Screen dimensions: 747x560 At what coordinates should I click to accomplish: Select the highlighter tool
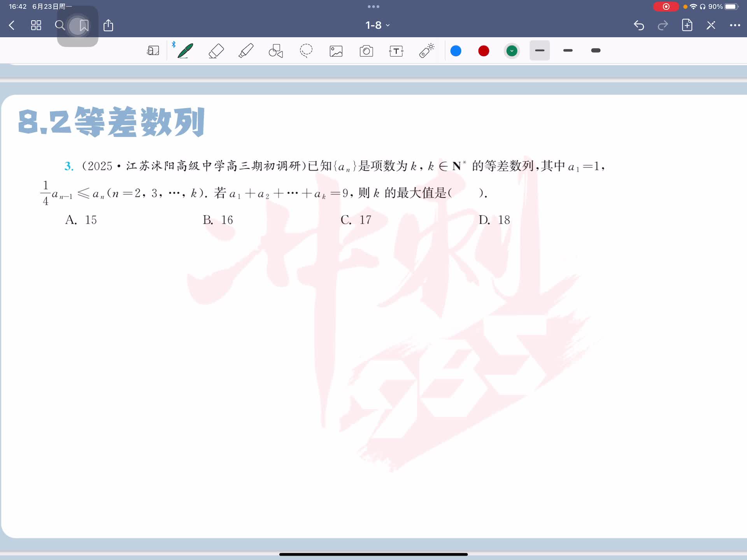(x=246, y=51)
